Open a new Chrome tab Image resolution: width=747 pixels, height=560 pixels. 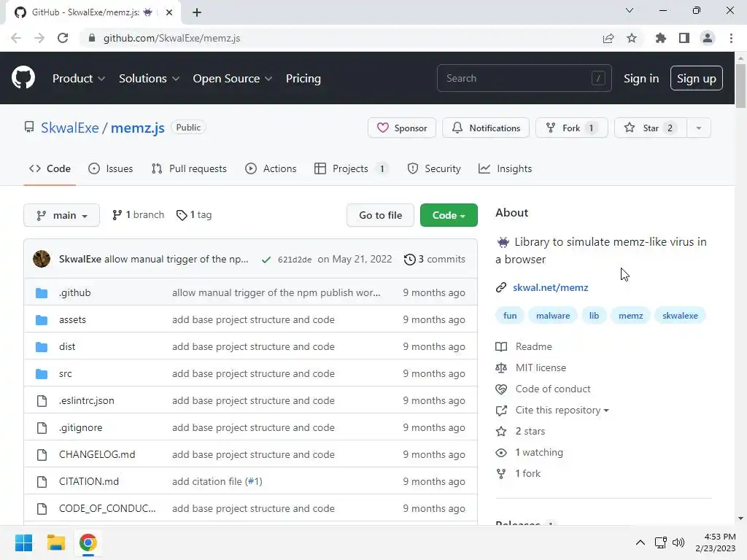click(x=197, y=12)
